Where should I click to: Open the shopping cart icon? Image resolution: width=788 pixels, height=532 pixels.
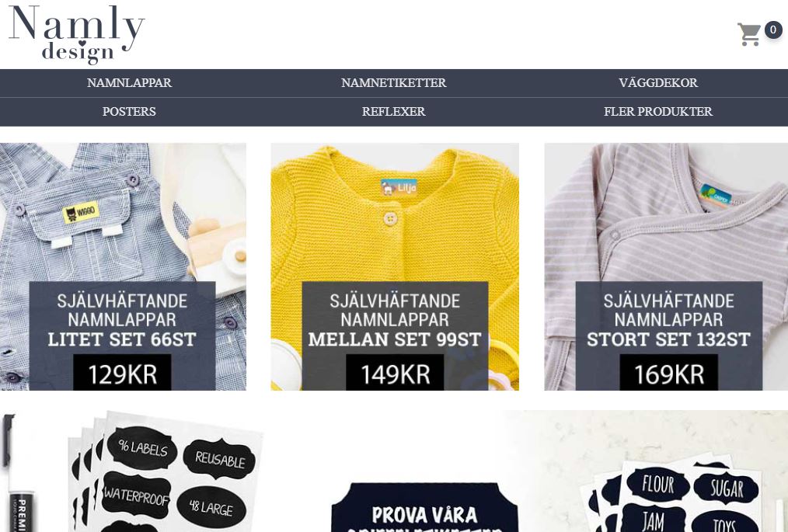(749, 34)
